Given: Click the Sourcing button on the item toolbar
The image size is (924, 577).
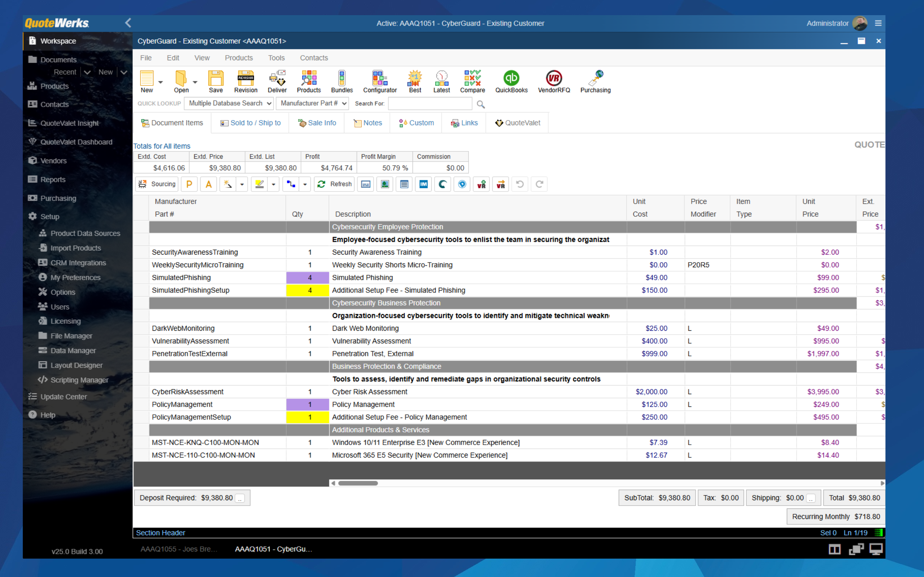Looking at the screenshot, I should pyautogui.click(x=157, y=184).
